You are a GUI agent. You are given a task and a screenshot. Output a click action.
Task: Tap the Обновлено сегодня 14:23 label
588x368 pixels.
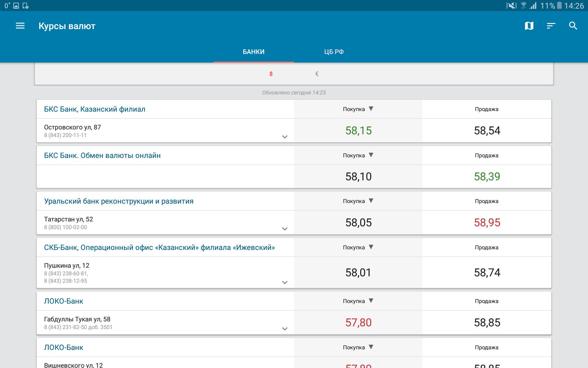click(x=294, y=93)
